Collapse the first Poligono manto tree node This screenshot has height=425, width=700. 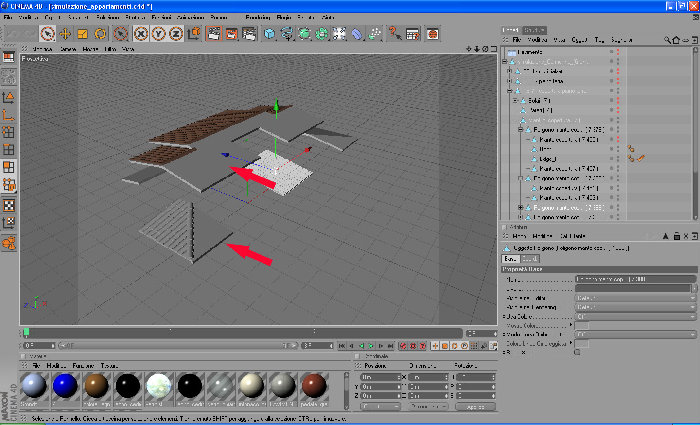pyautogui.click(x=520, y=130)
